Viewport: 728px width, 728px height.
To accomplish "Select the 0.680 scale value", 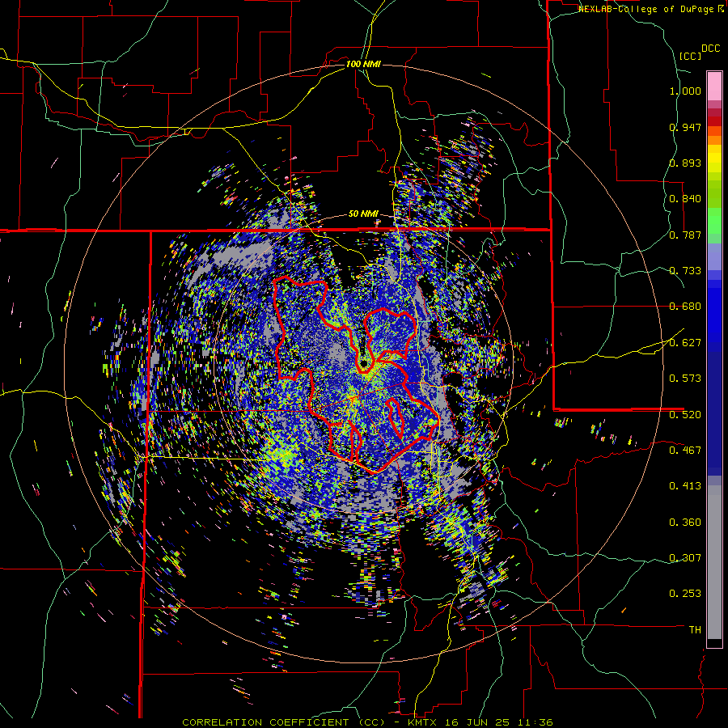I will click(x=685, y=307).
